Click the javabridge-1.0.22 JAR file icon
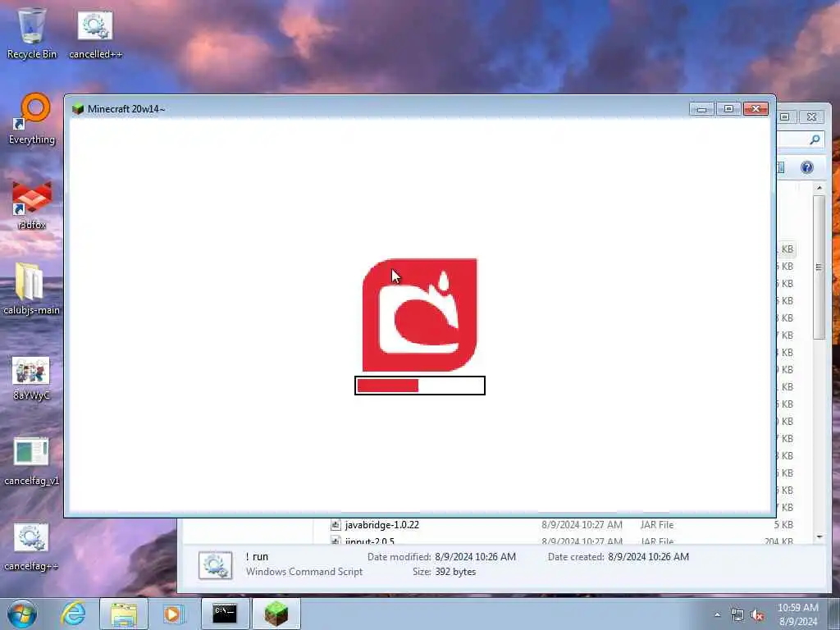The image size is (840, 630). click(336, 525)
